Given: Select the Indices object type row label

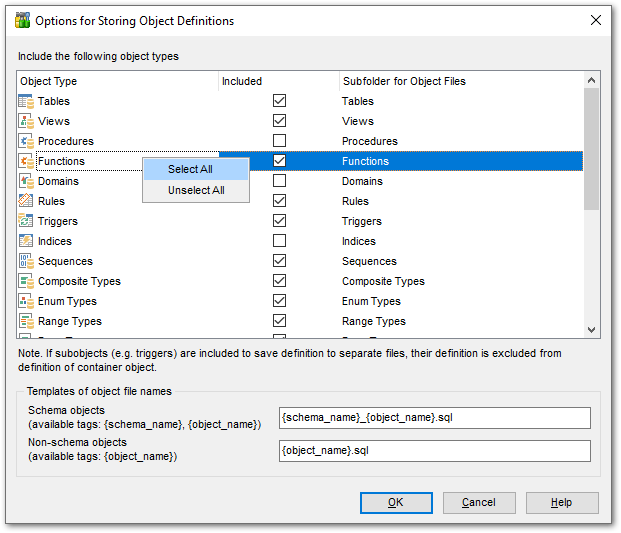Looking at the screenshot, I should pos(55,241).
